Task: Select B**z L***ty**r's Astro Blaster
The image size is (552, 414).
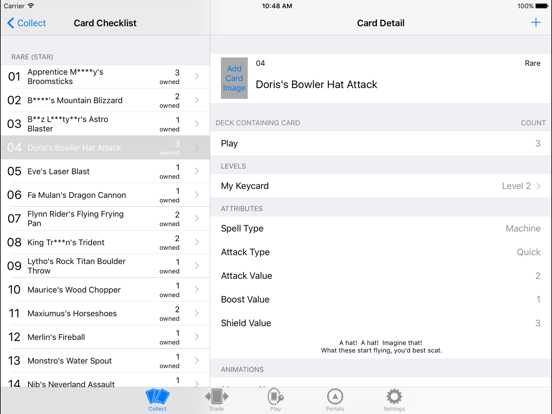Action: (106, 124)
